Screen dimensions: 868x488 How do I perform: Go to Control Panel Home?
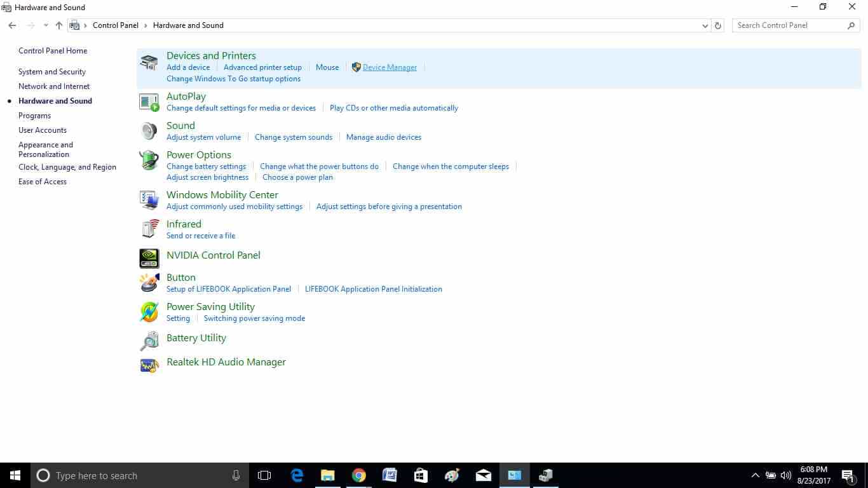53,51
